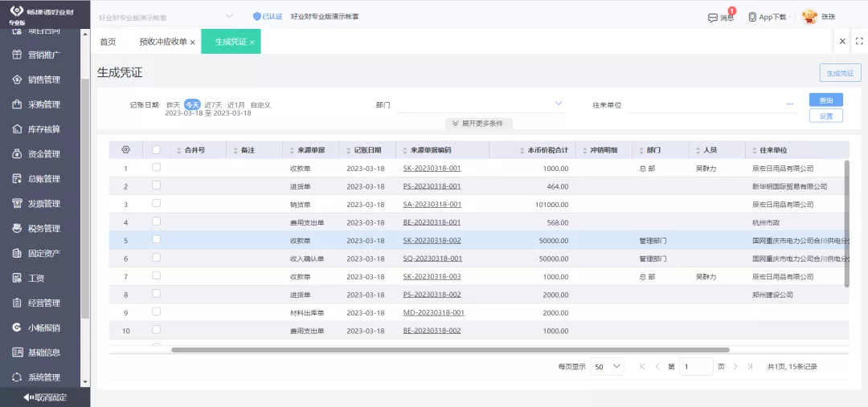Click the horizontal table scrollbar
The width and height of the screenshot is (868, 407).
pos(450,349)
